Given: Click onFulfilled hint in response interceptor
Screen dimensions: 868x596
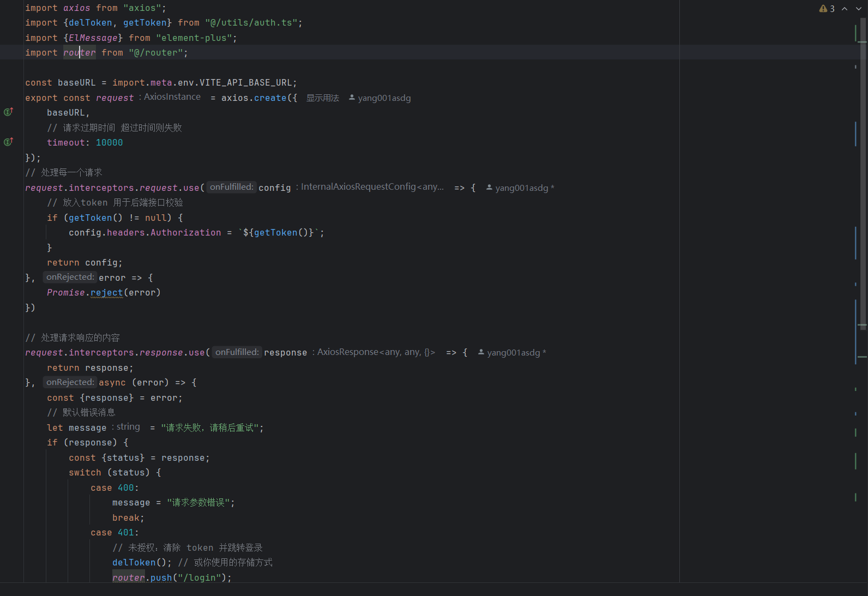Looking at the screenshot, I should (x=237, y=352).
